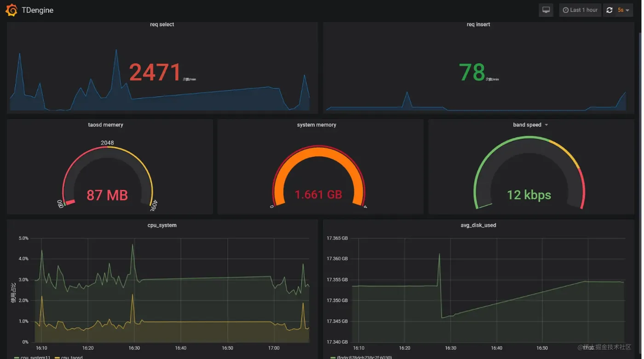Open the Grafana logo menu

pyautogui.click(x=11, y=10)
